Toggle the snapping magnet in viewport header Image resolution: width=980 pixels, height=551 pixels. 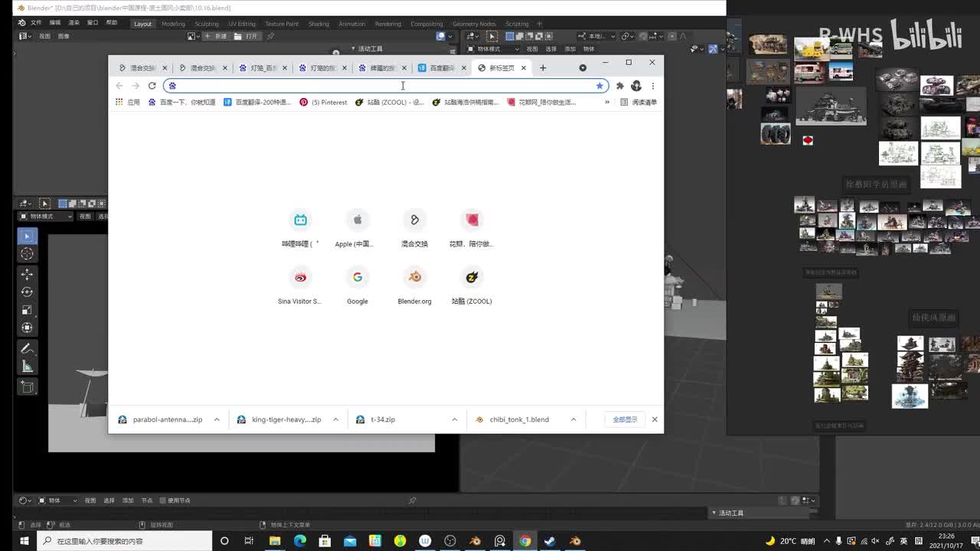tap(643, 36)
